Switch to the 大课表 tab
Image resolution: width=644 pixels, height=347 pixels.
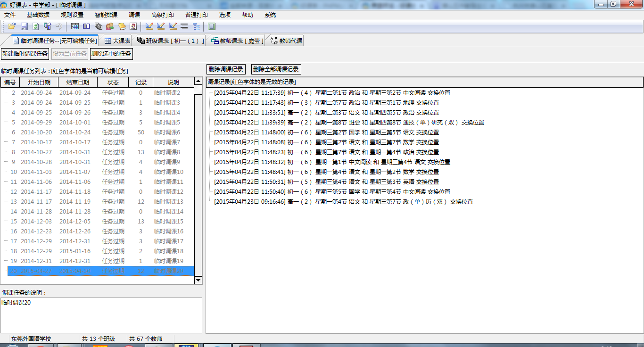(117, 41)
